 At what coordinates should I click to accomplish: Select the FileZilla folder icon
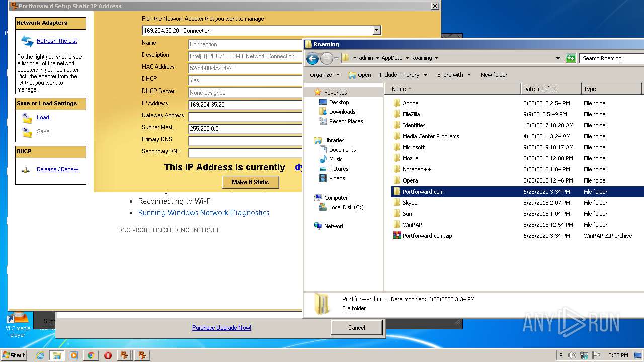coord(396,114)
